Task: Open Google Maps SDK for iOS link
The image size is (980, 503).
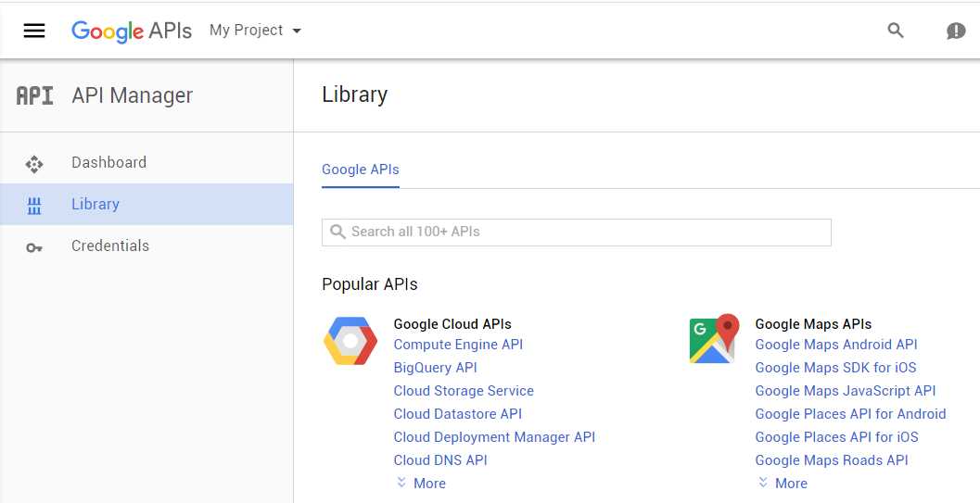Action: [835, 368]
